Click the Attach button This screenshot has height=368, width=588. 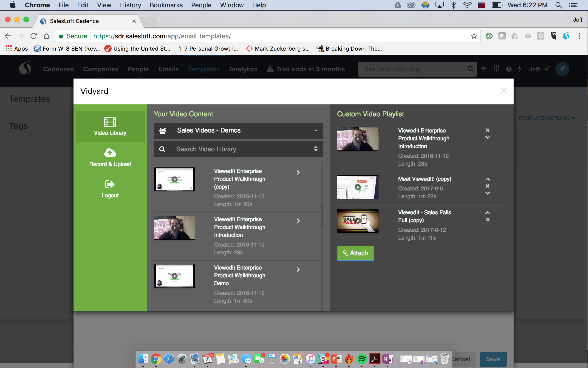pos(355,253)
